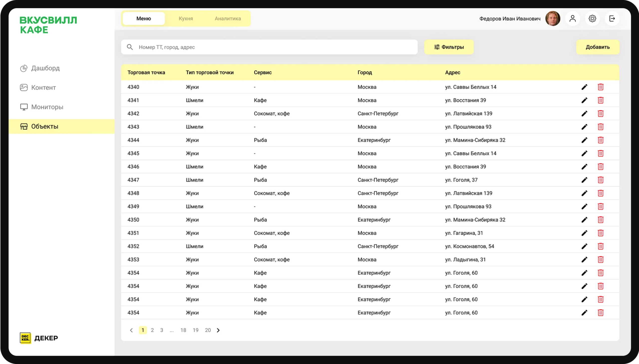Go to next page with right chevron
639x364 pixels.
click(218, 330)
